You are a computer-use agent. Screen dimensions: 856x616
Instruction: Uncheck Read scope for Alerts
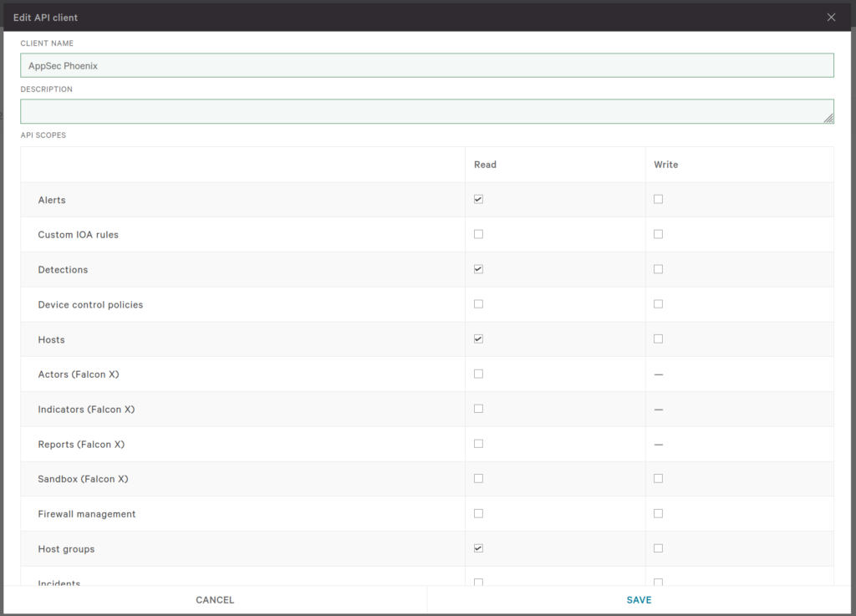(478, 199)
